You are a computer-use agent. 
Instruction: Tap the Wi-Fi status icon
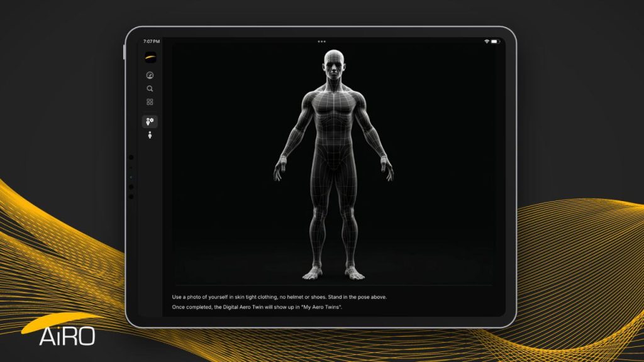486,41
